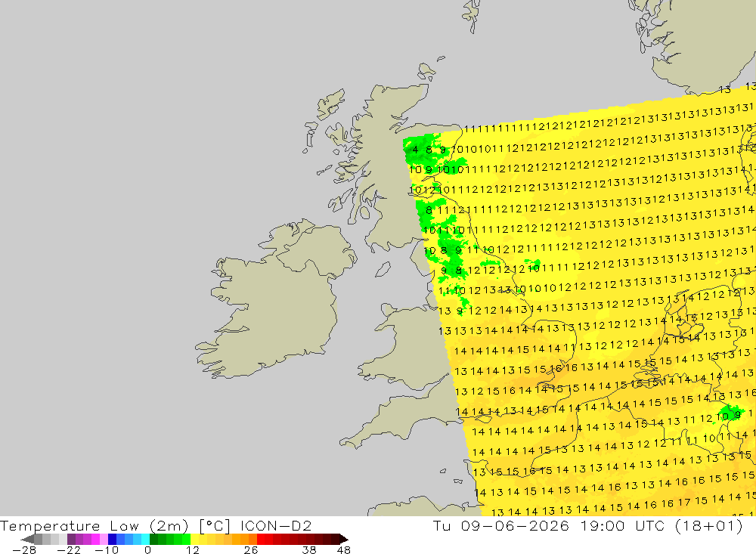Click the dark blue segment of the legend
Screen dimensions: 756x554
click(x=112, y=539)
